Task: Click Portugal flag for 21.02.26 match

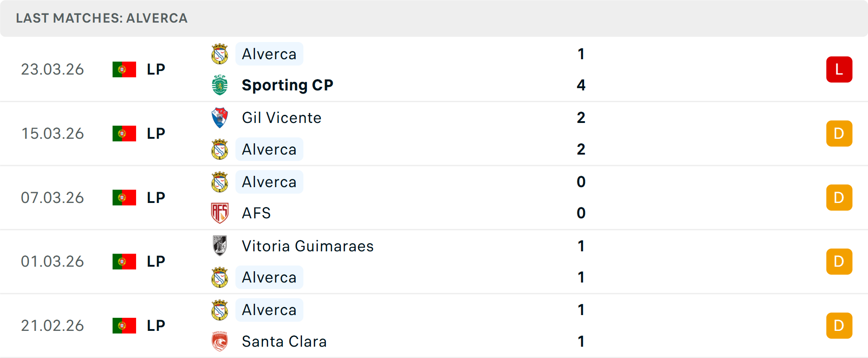Action: 124,325
